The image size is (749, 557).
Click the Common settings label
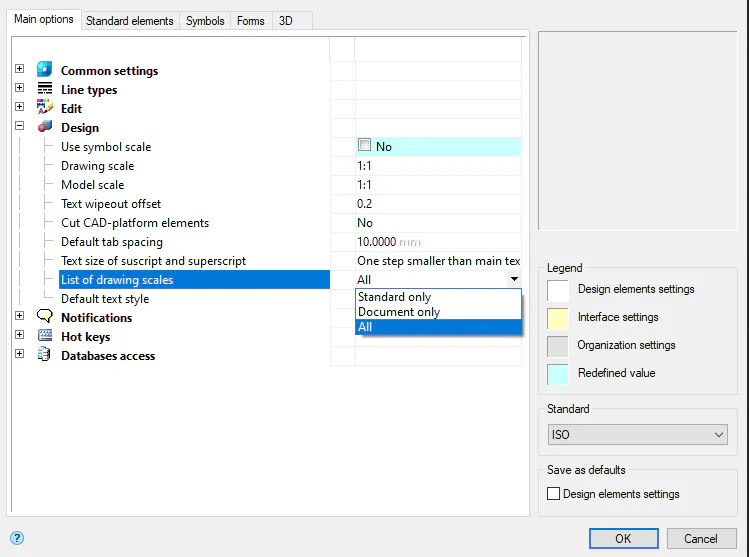[109, 71]
